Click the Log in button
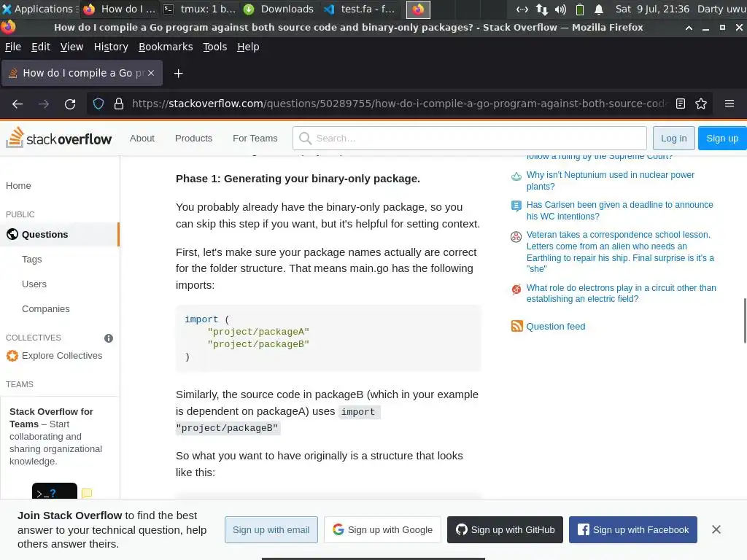The height and width of the screenshot is (560, 747). pyautogui.click(x=673, y=138)
